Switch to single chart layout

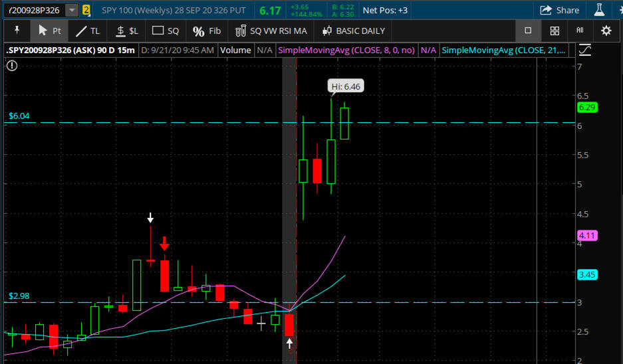(528, 31)
